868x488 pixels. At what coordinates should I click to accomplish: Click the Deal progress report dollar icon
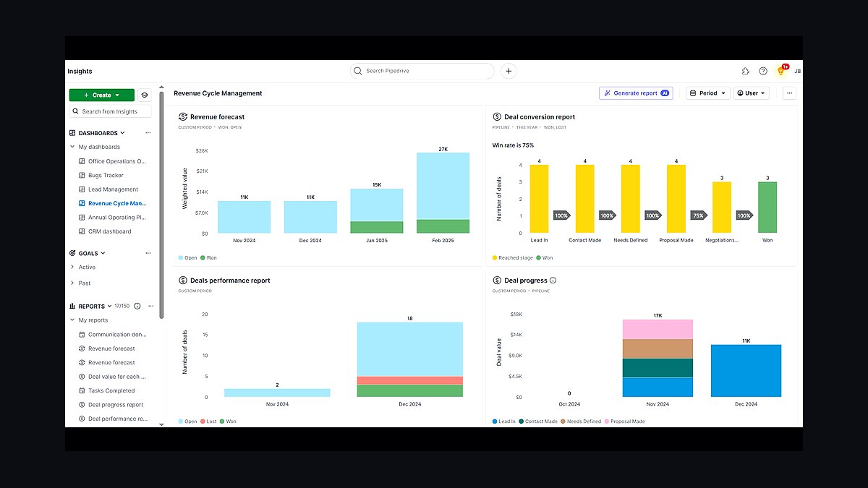click(82, 405)
